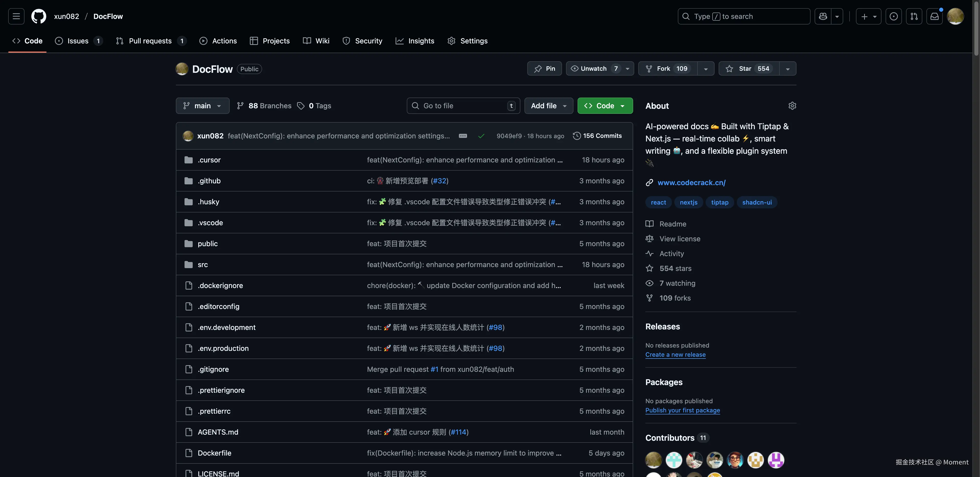Edit About details via gear icon
This screenshot has width=980, height=477.
point(792,106)
